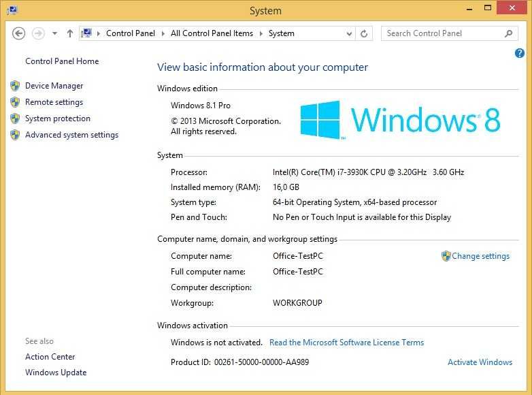
Task: Click the Back navigation arrow
Action: pyautogui.click(x=18, y=33)
